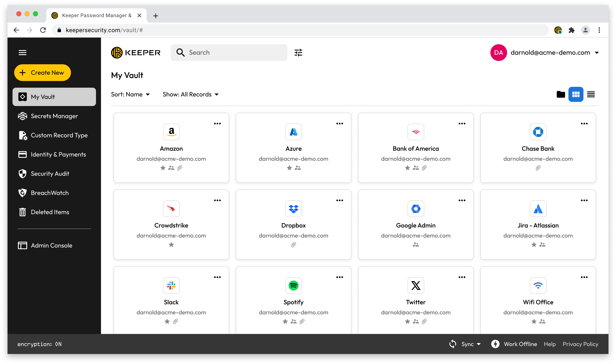Switch to list view icon
The height and width of the screenshot is (364, 616).
(x=591, y=94)
